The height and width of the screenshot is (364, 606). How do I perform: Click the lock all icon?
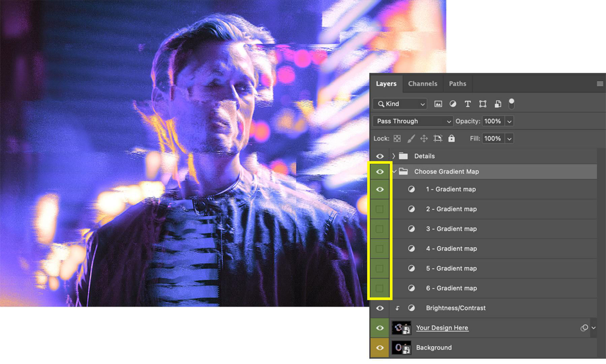pyautogui.click(x=451, y=139)
